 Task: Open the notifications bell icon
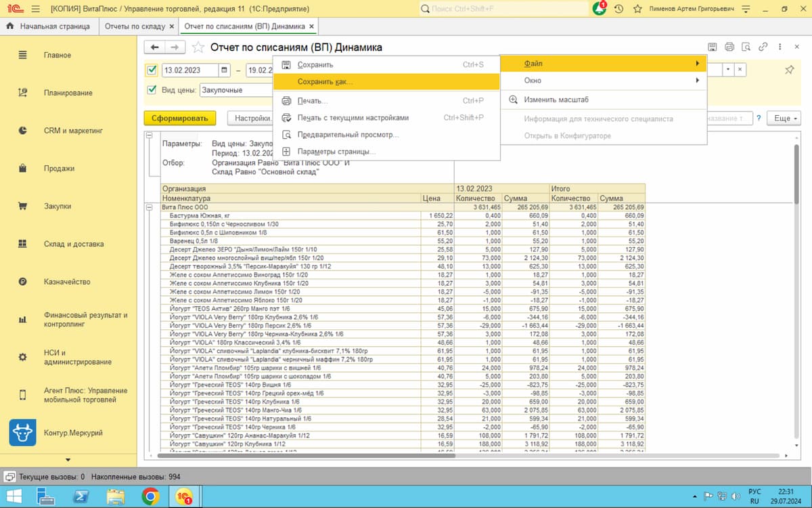coord(600,9)
